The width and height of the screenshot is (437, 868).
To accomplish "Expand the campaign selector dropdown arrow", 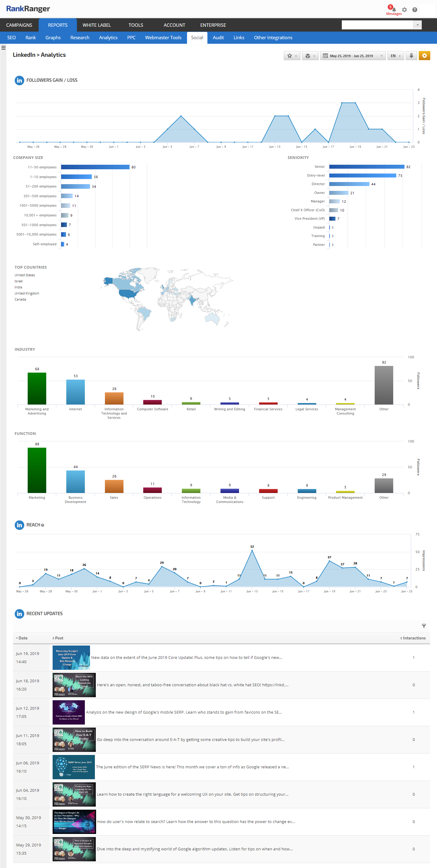I will pyautogui.click(x=418, y=25).
